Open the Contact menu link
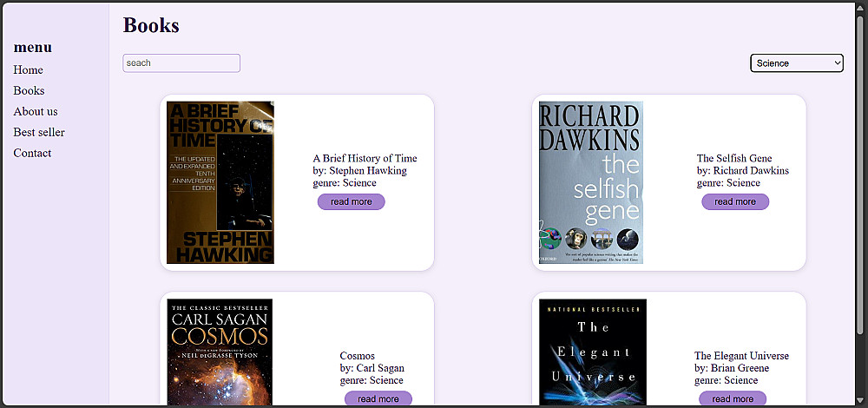868x408 pixels. click(32, 153)
